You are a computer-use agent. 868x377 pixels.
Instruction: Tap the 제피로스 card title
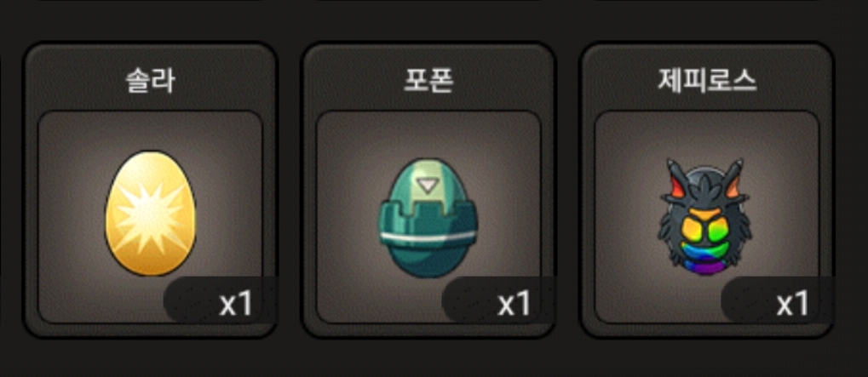[x=707, y=81]
